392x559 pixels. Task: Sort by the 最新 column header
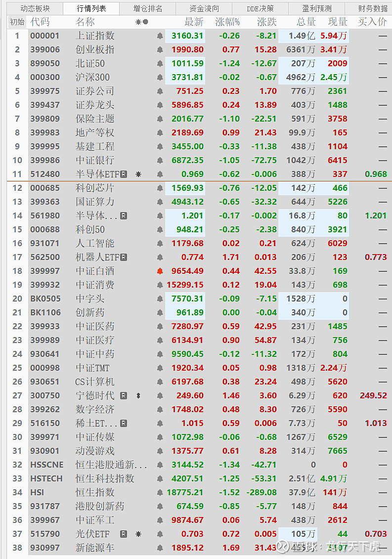(x=194, y=22)
